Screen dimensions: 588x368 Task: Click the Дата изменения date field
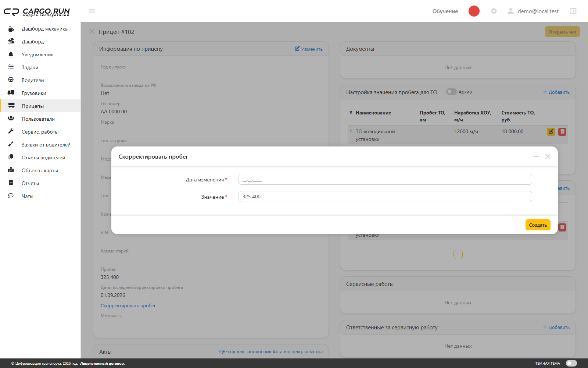pyautogui.click(x=385, y=179)
